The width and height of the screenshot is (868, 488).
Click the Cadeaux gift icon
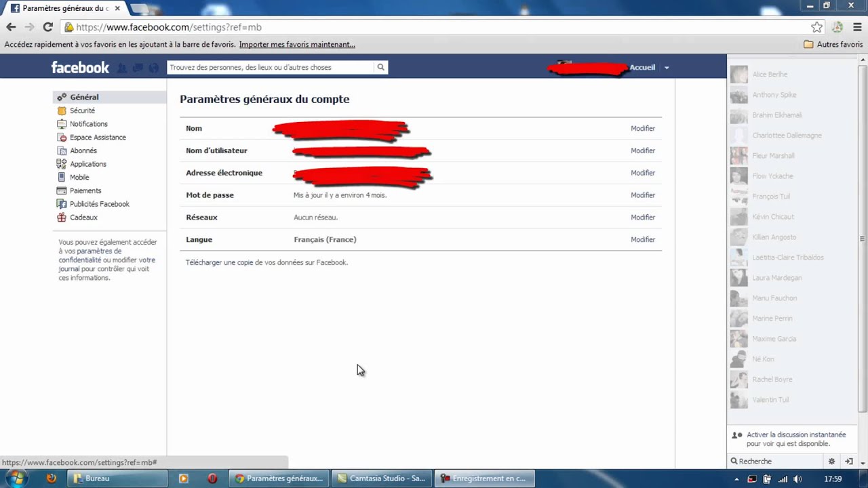pyautogui.click(x=62, y=218)
